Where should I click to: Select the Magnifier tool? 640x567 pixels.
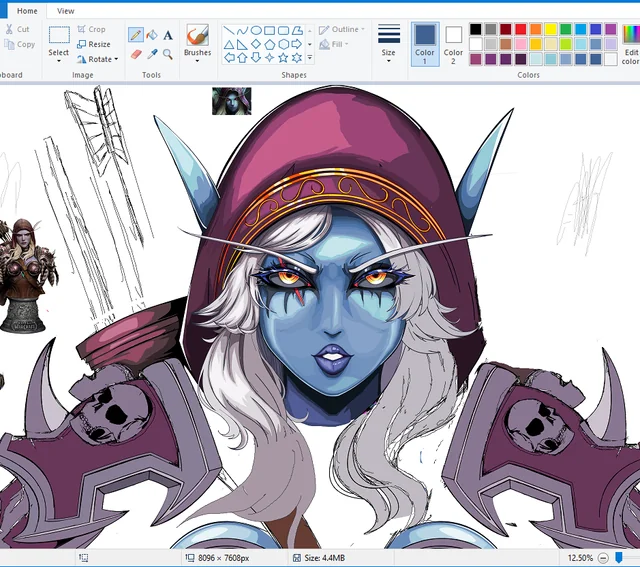[168, 54]
